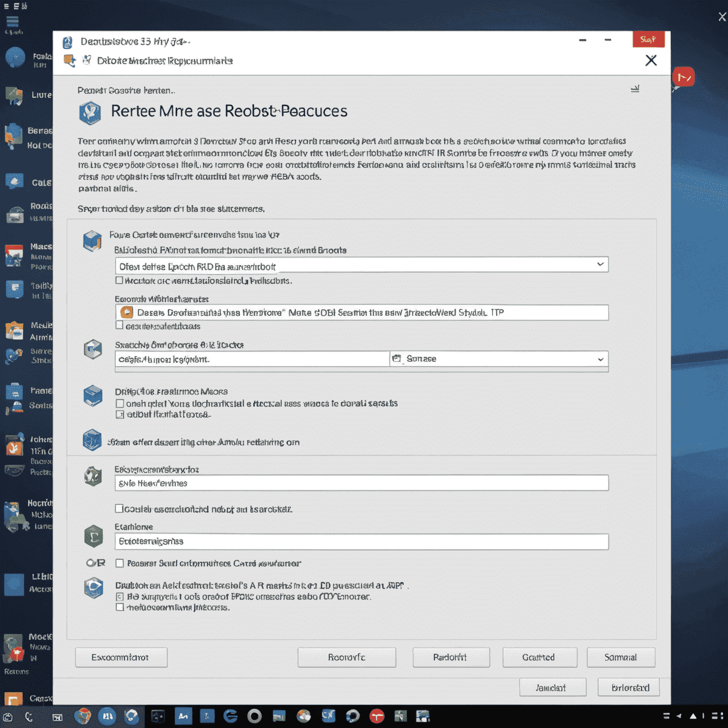This screenshot has height=728, width=728.
Task: Click the red badge icon at the right of the dialog
Action: (683, 77)
